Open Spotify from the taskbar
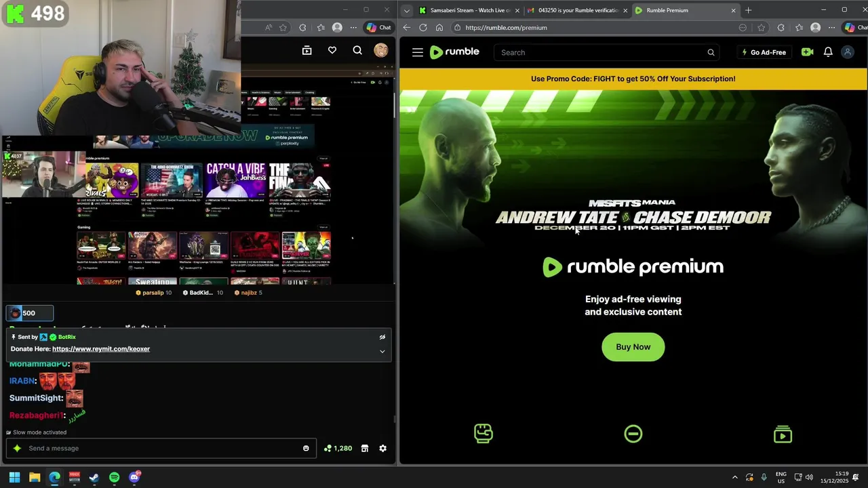Screen dimensions: 868x488 click(x=114, y=477)
